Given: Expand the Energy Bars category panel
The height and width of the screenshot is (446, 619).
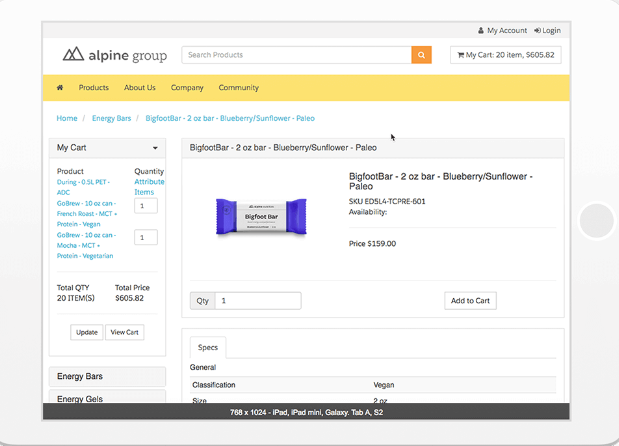Looking at the screenshot, I should 107,377.
